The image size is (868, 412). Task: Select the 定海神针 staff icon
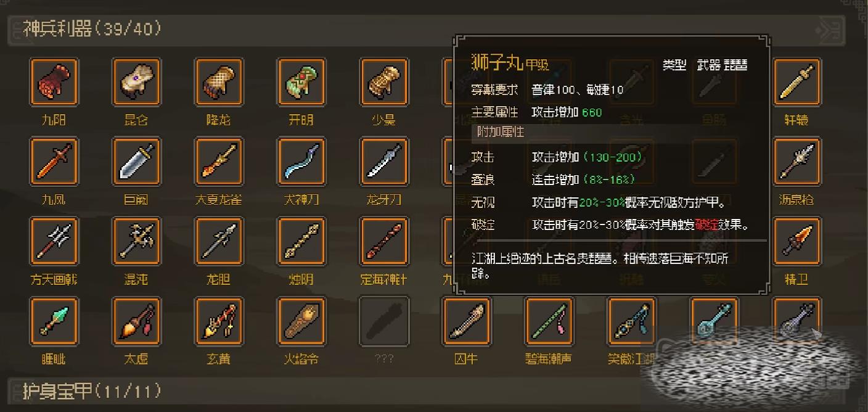(x=384, y=241)
